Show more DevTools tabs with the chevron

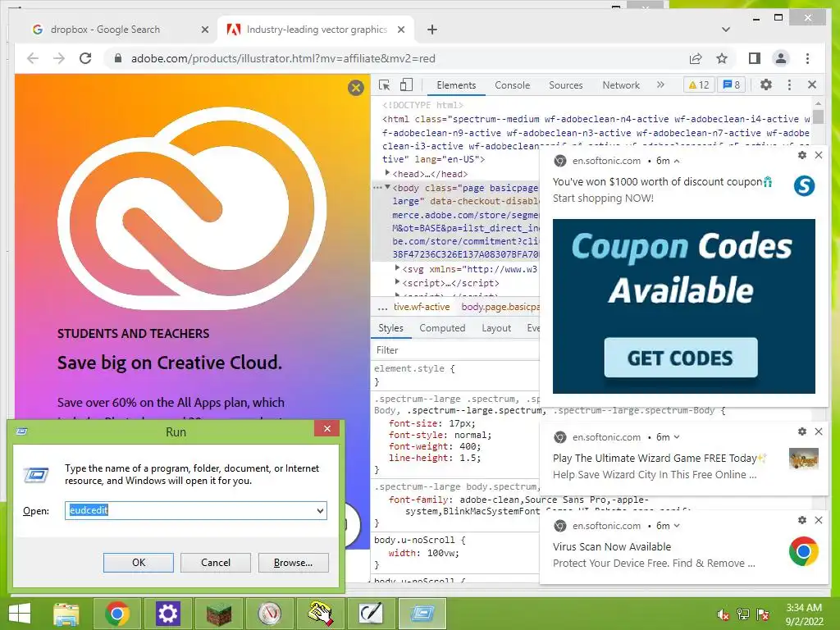click(660, 84)
